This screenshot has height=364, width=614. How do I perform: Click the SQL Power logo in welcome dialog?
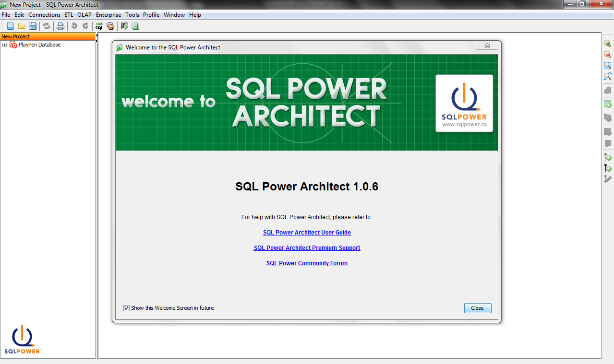[x=464, y=103]
